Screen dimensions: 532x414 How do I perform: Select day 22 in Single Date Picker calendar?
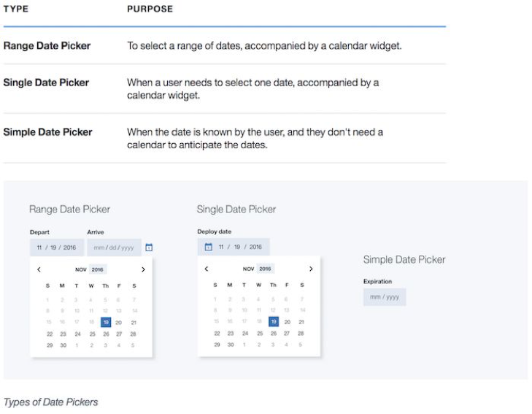coord(217,334)
